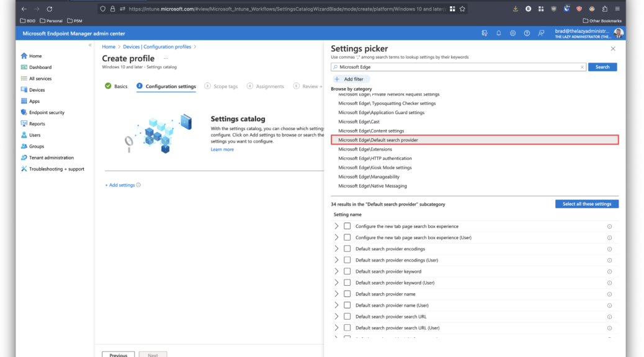The image size is (644, 357).
Task: Check Default search provider encodings
Action: pyautogui.click(x=347, y=249)
